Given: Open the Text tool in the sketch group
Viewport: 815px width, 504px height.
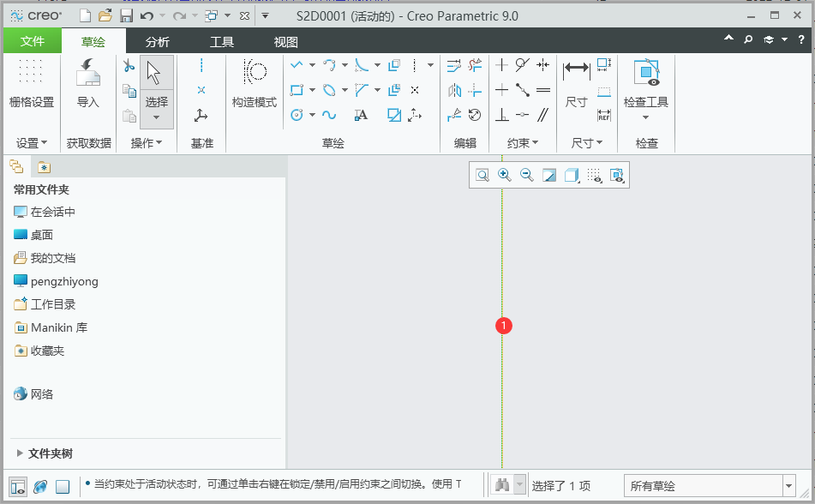Looking at the screenshot, I should [x=361, y=114].
